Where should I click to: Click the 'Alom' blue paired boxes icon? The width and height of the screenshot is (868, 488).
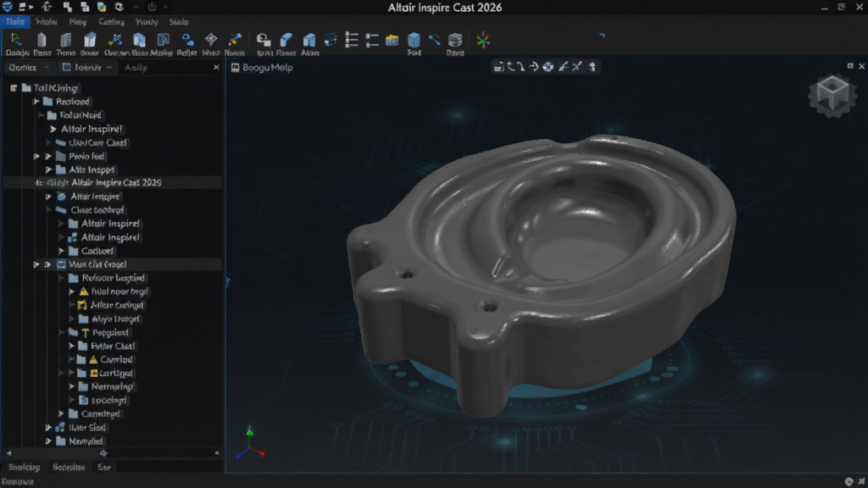point(309,40)
